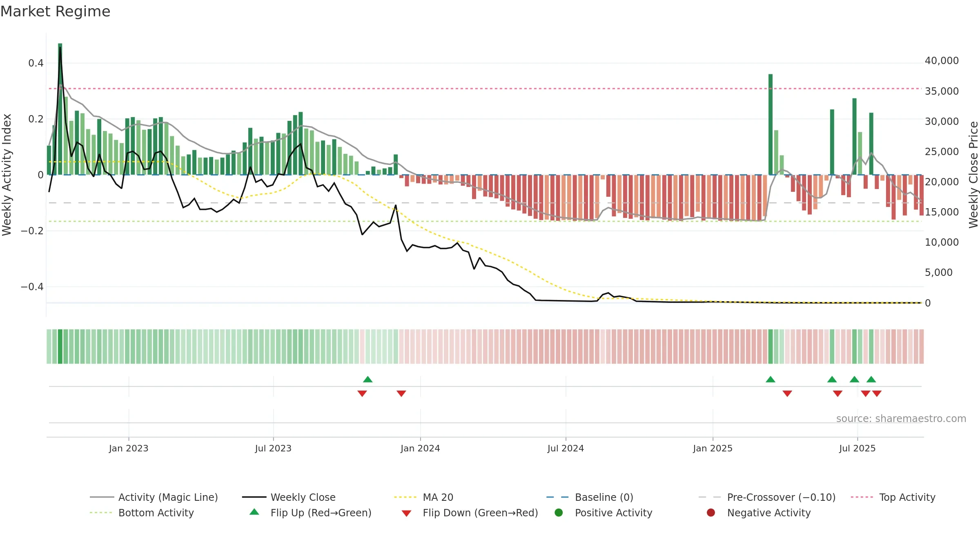The width and height of the screenshot is (980, 551).
Task: Click the Market Regime chart title
Action: point(55,11)
